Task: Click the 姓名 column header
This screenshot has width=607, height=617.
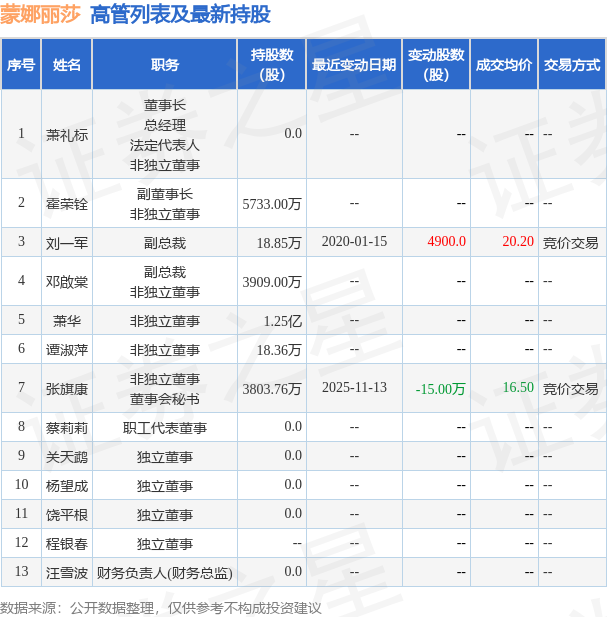Action: point(67,65)
